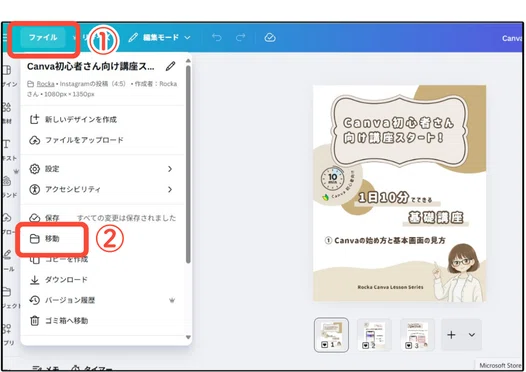Open the apps icon in the sidebar
Viewport: 526px width, 372px height.
tap(6, 328)
